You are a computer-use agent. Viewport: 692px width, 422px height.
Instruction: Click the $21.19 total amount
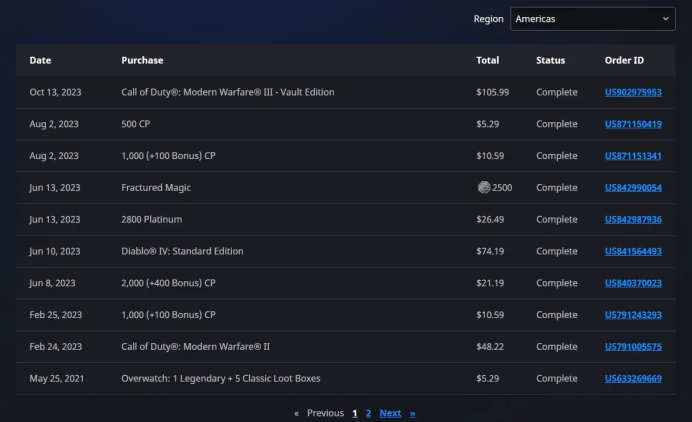tap(490, 283)
